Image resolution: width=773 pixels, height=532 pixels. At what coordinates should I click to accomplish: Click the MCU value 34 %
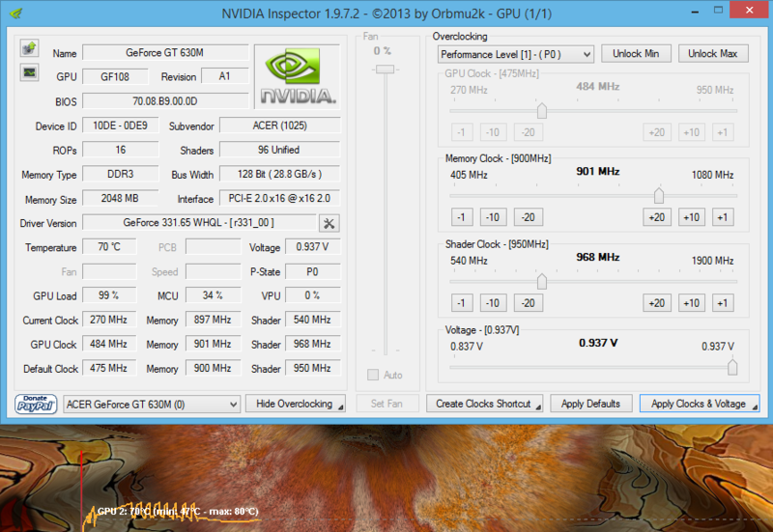coord(213,295)
